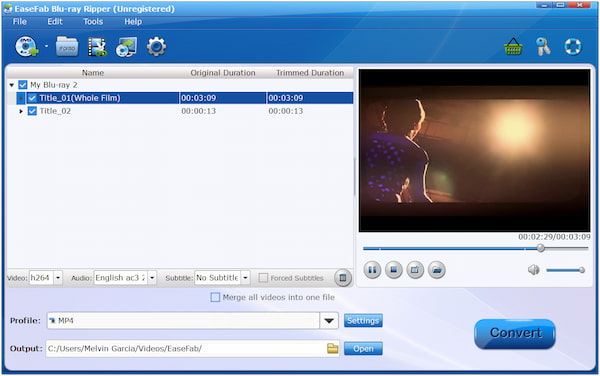Click the IFO/ISO folder load icon
Viewport: 600px width, 376px height.
click(67, 47)
